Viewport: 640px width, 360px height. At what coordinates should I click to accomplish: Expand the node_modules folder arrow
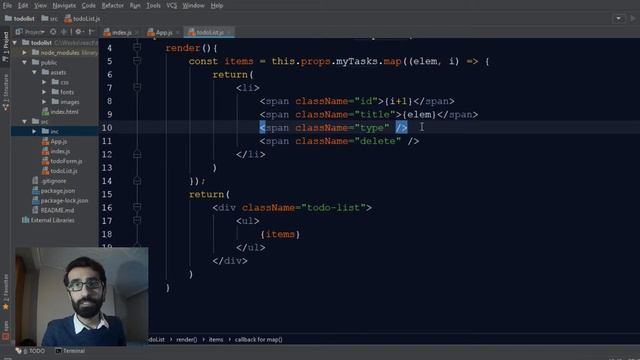pos(24,53)
